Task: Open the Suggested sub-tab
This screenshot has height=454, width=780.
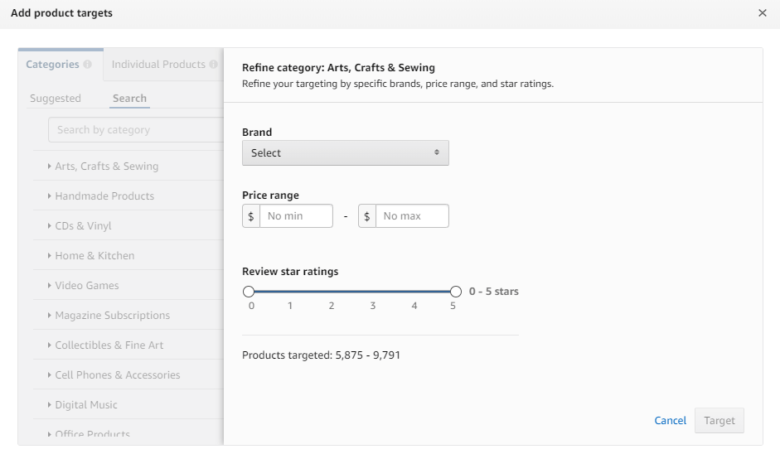Action: click(x=55, y=98)
